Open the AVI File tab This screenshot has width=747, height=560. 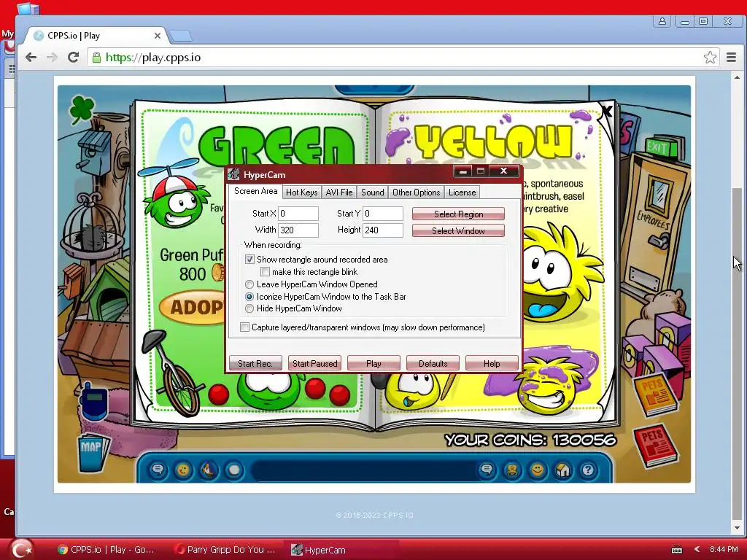[339, 192]
